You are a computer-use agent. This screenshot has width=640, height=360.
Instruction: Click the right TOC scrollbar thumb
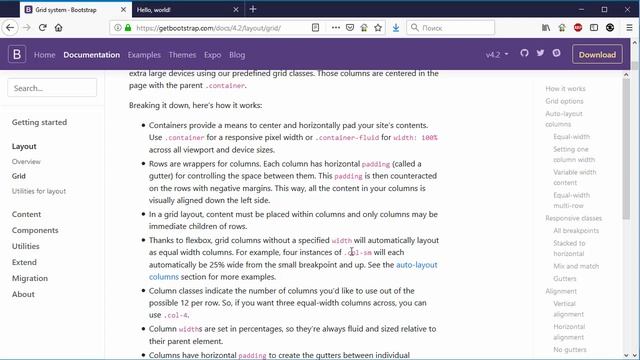627,149
